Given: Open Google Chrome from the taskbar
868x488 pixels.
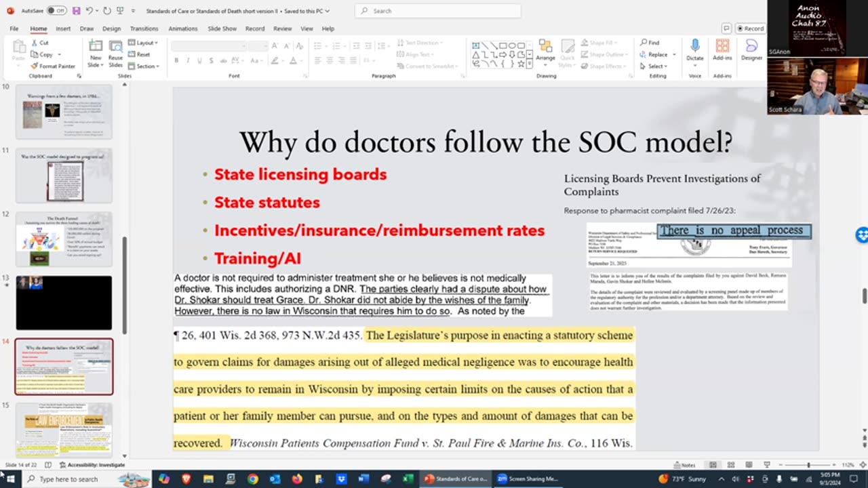Looking at the screenshot, I should click(253, 479).
